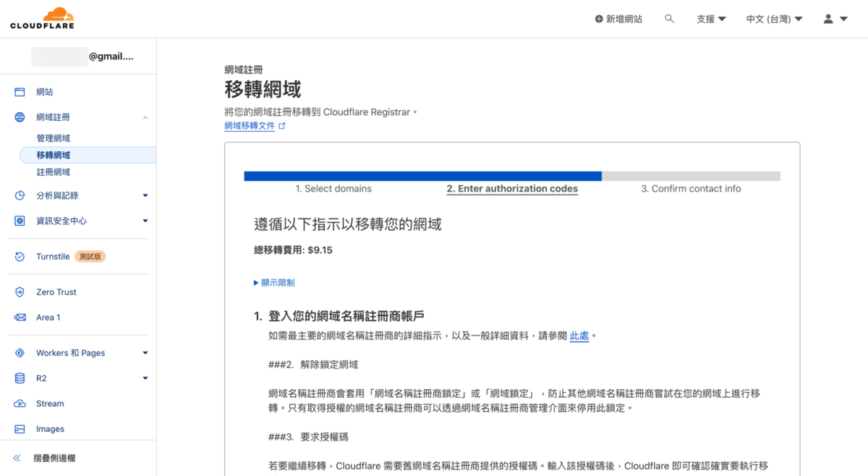The image size is (868, 476).
Task: Click the plus icon beside 新增網站
Action: (x=599, y=19)
